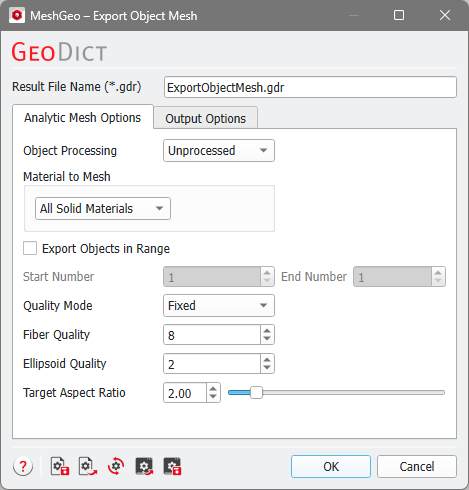Click the Target Aspect Ratio value field

click(x=185, y=393)
